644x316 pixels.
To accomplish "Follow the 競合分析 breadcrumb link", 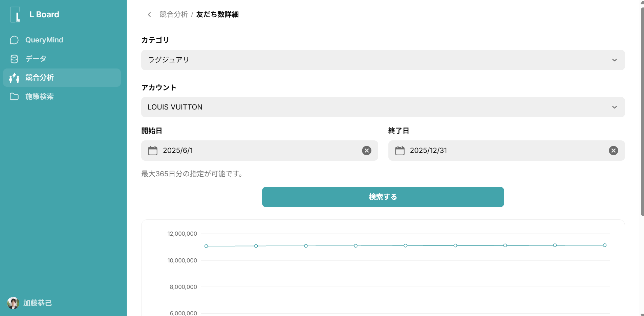I will coord(173,15).
